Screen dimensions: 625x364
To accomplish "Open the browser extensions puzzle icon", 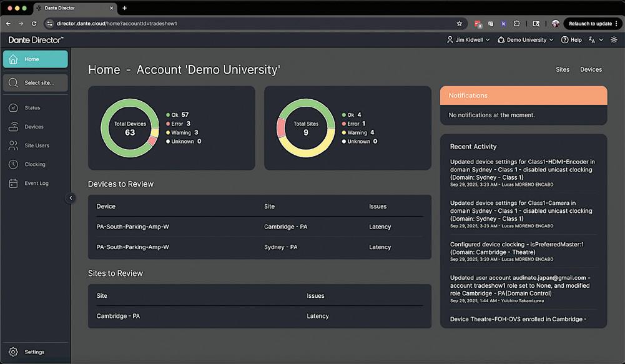I will coord(516,24).
